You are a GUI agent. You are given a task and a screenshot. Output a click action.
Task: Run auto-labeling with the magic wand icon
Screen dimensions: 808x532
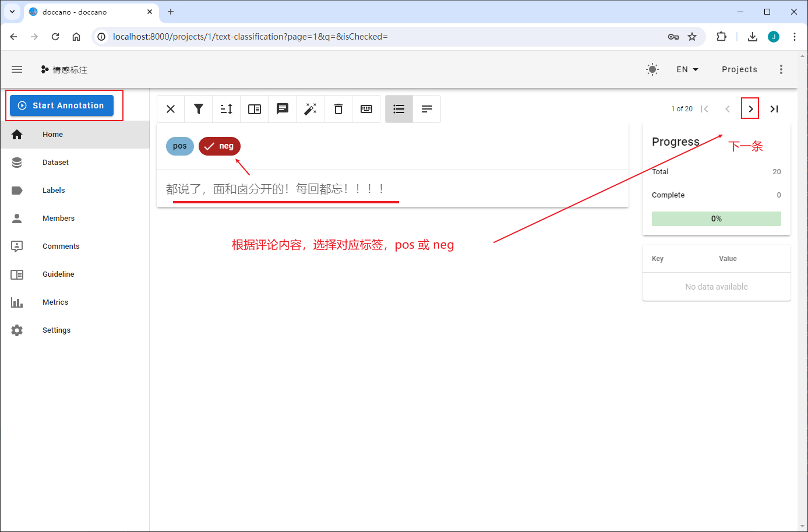310,108
